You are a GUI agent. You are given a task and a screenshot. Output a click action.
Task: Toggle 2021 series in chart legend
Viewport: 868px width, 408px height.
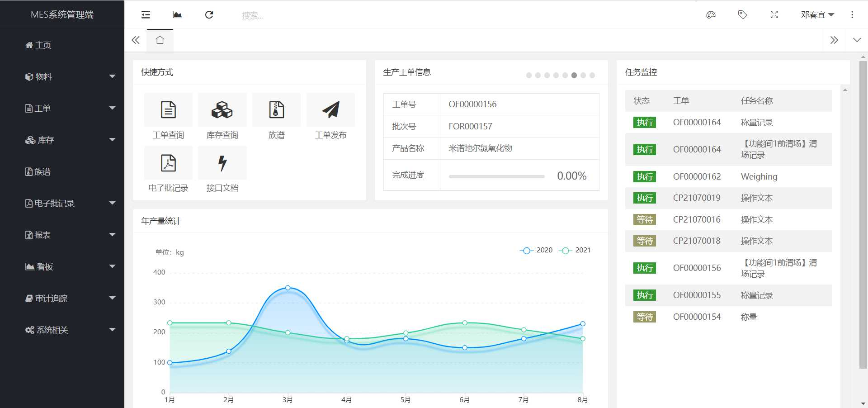coord(575,250)
